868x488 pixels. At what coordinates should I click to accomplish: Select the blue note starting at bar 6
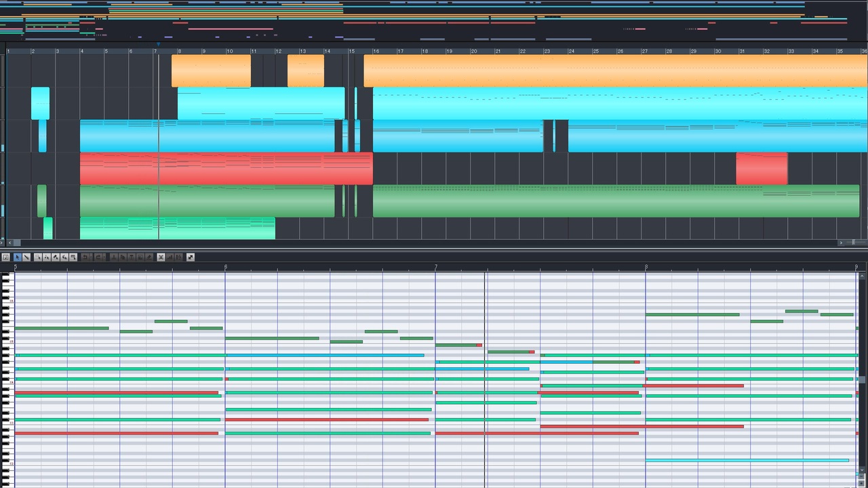point(325,355)
